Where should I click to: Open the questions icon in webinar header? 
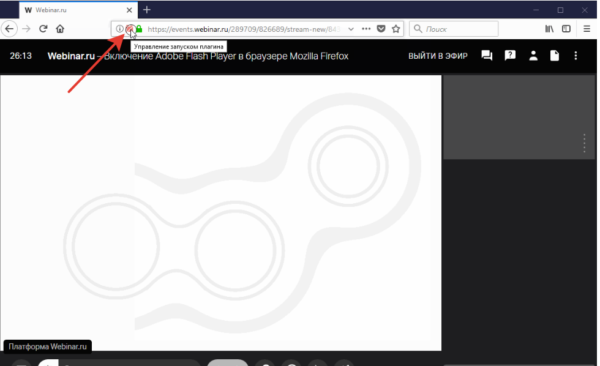point(510,56)
